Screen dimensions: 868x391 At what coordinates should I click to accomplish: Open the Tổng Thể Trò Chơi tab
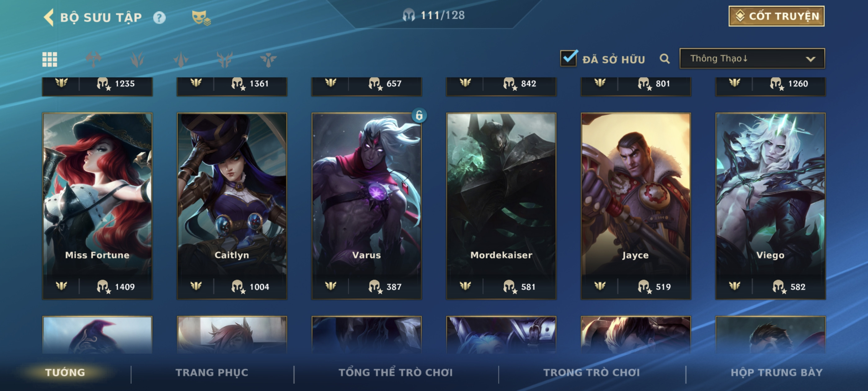click(x=395, y=372)
